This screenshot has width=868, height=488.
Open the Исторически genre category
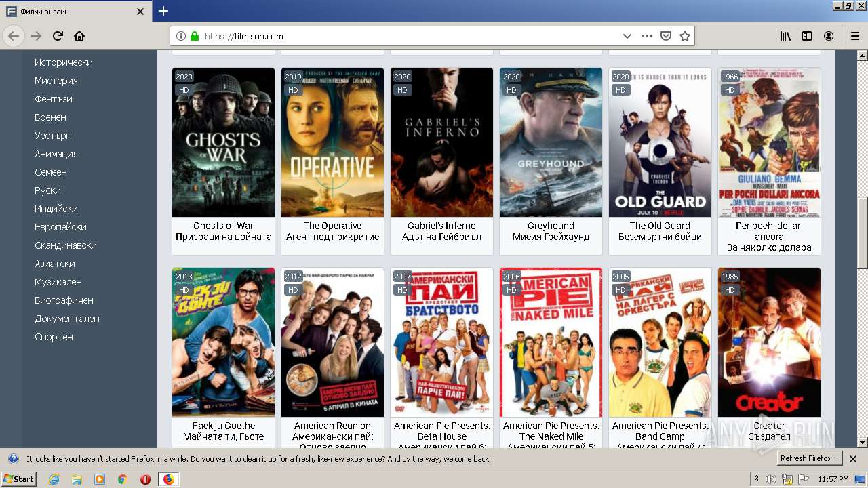(64, 62)
